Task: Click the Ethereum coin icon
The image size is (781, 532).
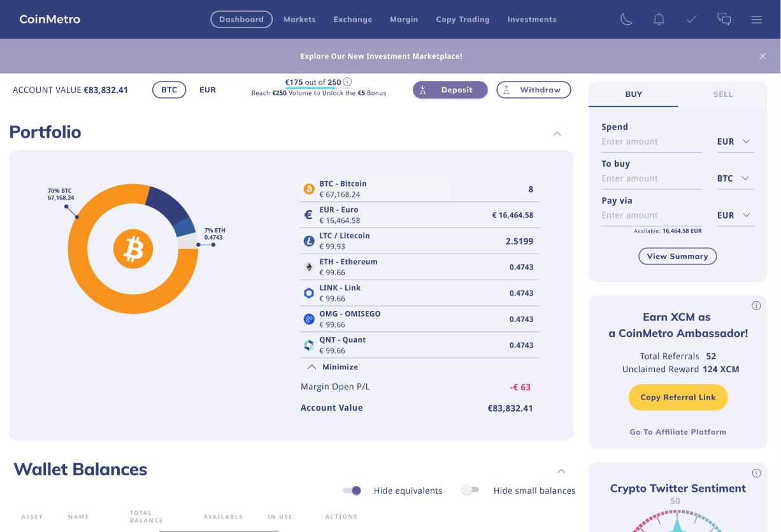Action: point(309,268)
